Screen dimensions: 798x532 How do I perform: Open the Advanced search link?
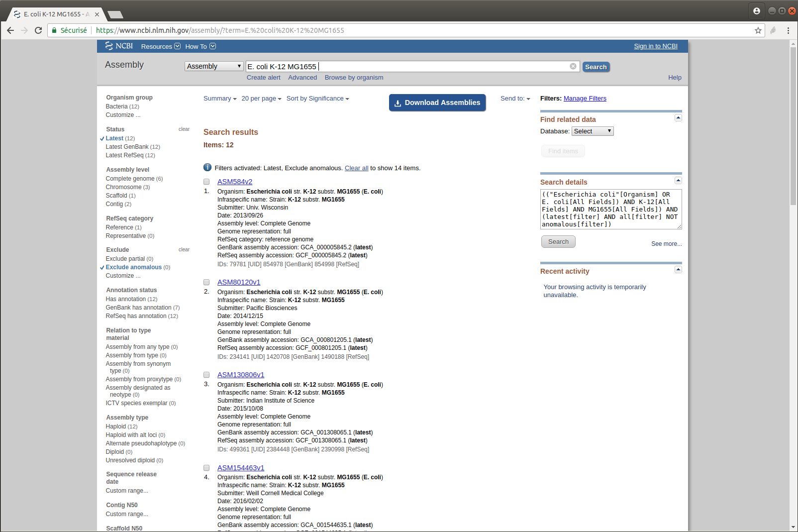click(x=302, y=78)
